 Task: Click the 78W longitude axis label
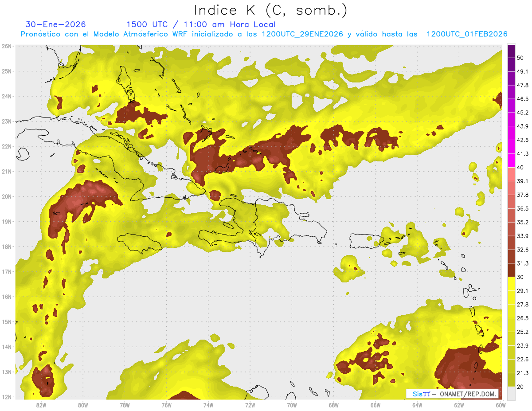tap(125, 405)
